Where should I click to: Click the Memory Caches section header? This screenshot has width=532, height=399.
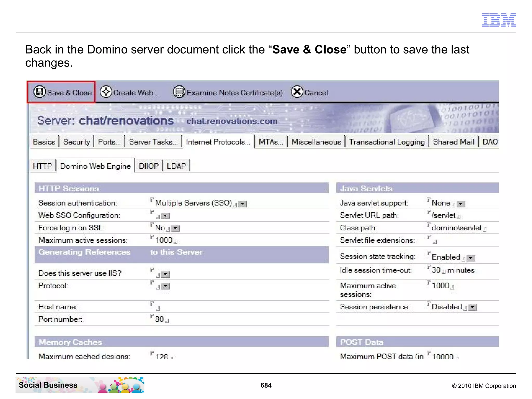point(182,342)
